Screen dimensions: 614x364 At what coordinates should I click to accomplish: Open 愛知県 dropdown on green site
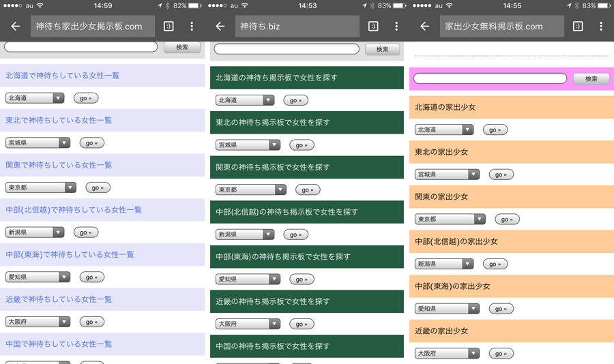pyautogui.click(x=248, y=279)
